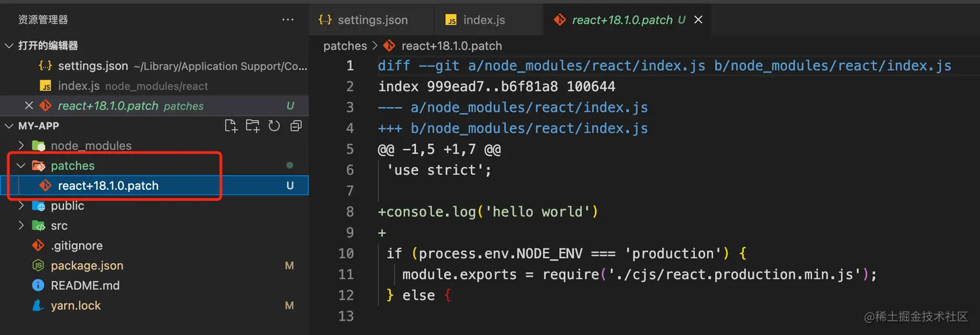Open the Explorer more actions ellipsis
Viewport: 980px width, 335px height.
288,20
